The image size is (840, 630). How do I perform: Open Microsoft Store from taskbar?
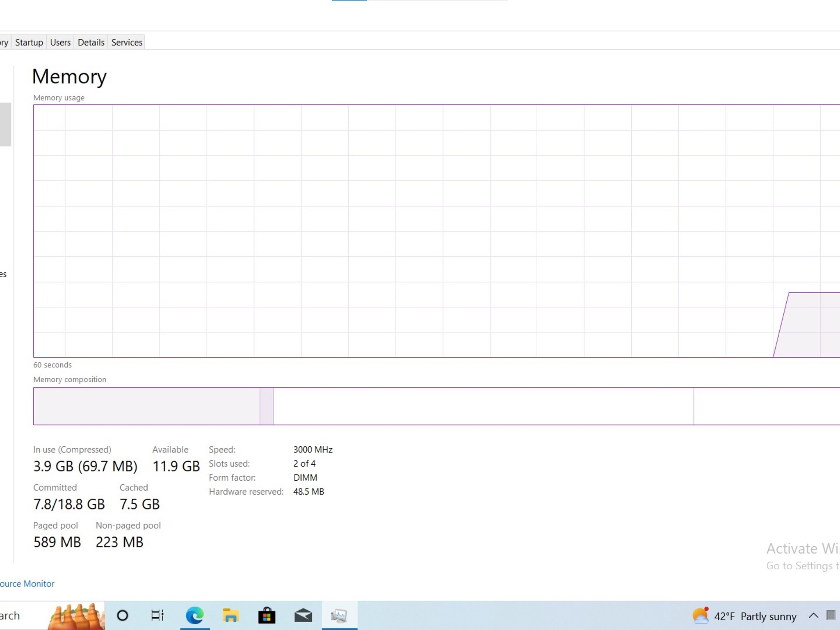coord(267,615)
